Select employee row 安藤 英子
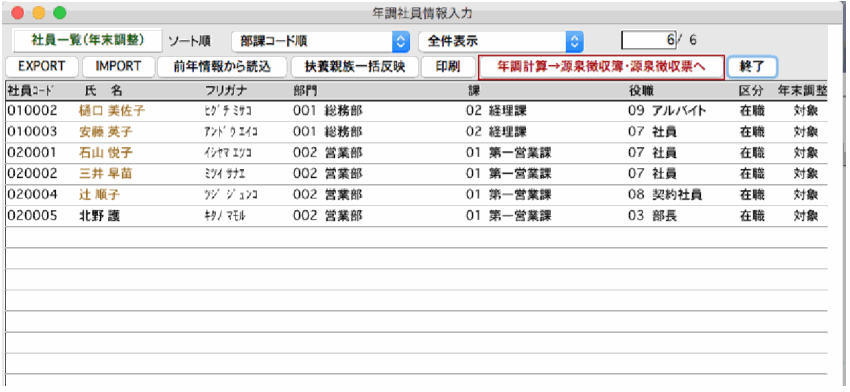The height and width of the screenshot is (392, 850). (x=416, y=132)
